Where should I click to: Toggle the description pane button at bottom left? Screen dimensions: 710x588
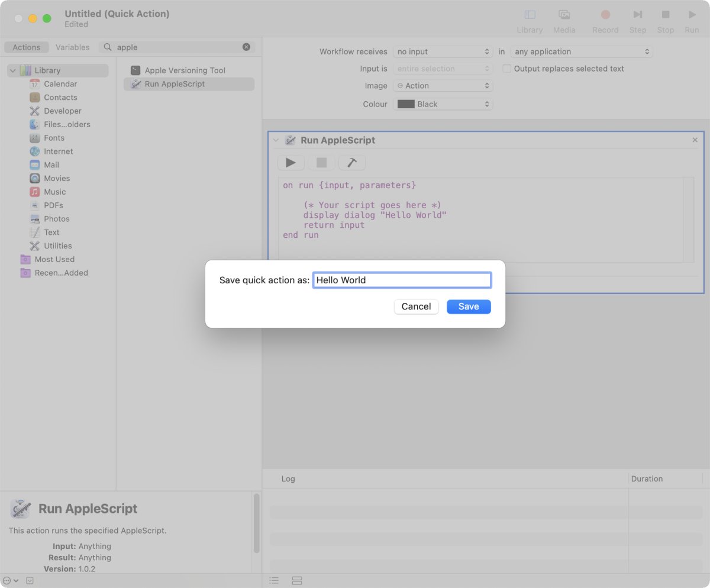click(30, 581)
